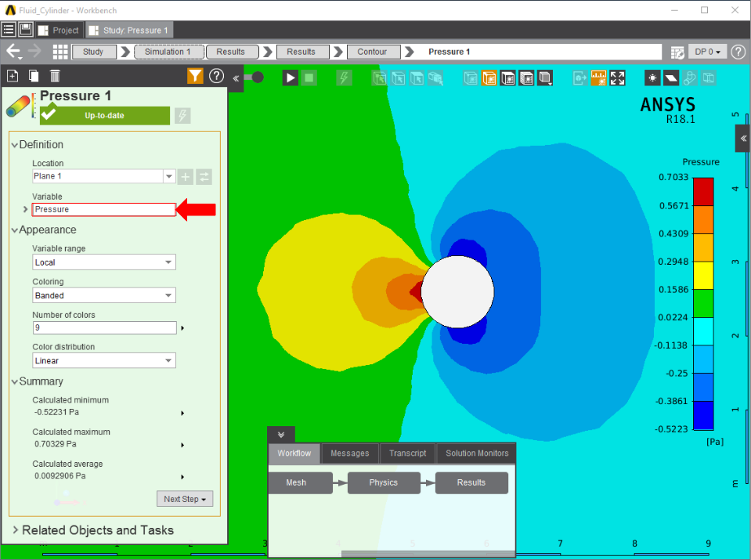The image size is (751, 560).
Task: Open the grid overview icon
Action: pyautogui.click(x=60, y=51)
